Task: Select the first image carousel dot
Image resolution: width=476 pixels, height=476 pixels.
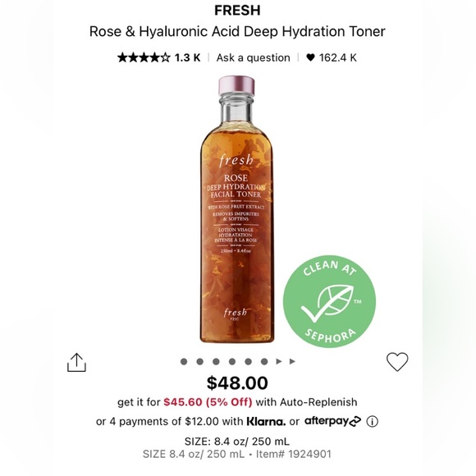Action: pyautogui.click(x=184, y=361)
